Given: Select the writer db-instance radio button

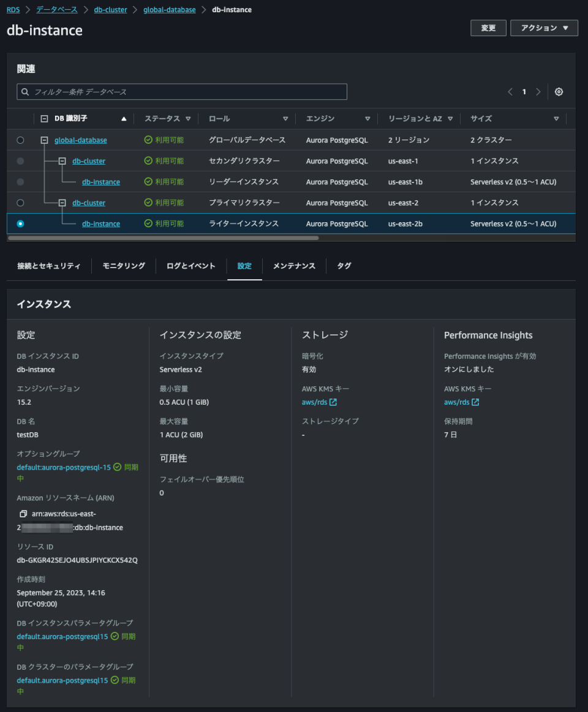Looking at the screenshot, I should point(20,223).
